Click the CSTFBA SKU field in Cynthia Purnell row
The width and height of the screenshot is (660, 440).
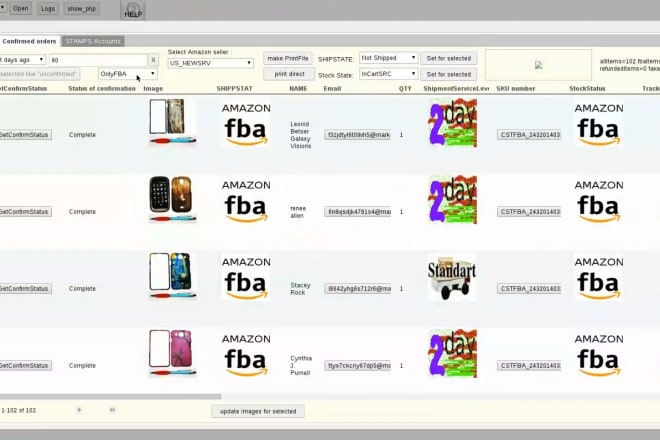click(x=529, y=365)
